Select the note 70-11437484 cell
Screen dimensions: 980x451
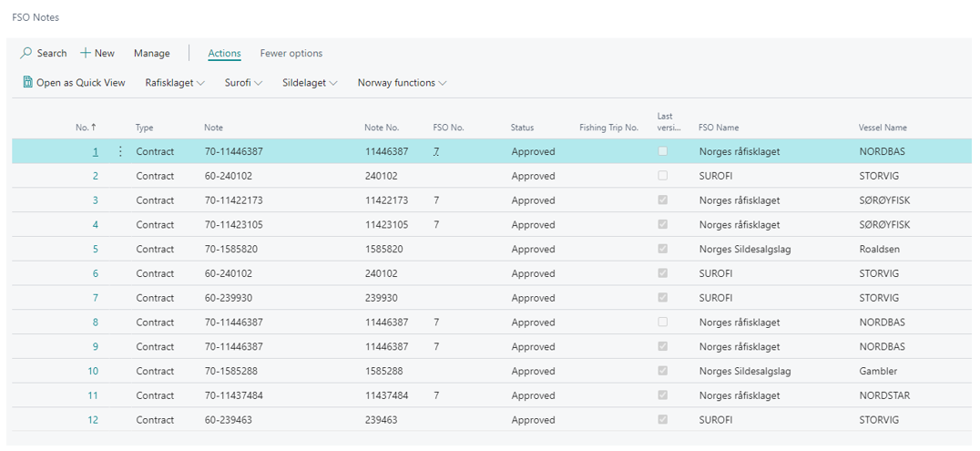pos(234,395)
